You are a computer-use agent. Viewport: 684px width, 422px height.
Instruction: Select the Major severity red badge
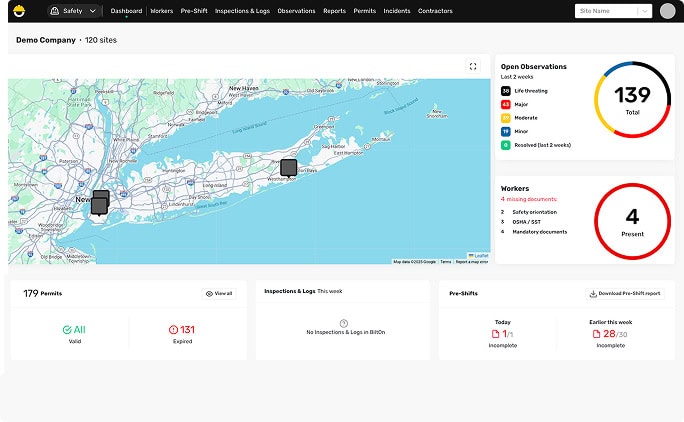(506, 104)
